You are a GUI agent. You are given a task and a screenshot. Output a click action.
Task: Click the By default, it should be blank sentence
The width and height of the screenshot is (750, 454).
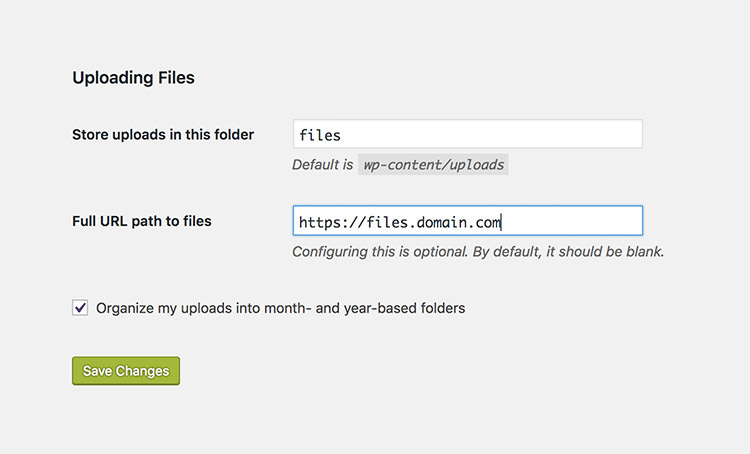(568, 251)
